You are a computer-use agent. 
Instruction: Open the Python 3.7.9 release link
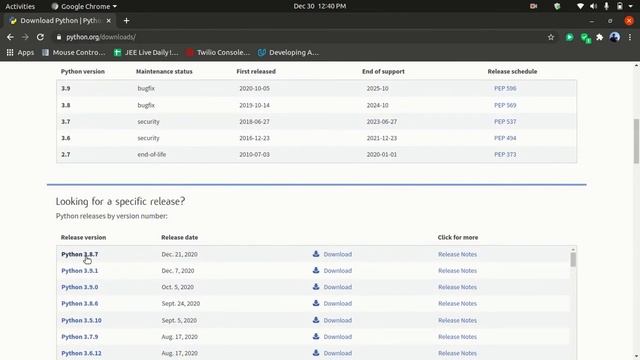80,336
